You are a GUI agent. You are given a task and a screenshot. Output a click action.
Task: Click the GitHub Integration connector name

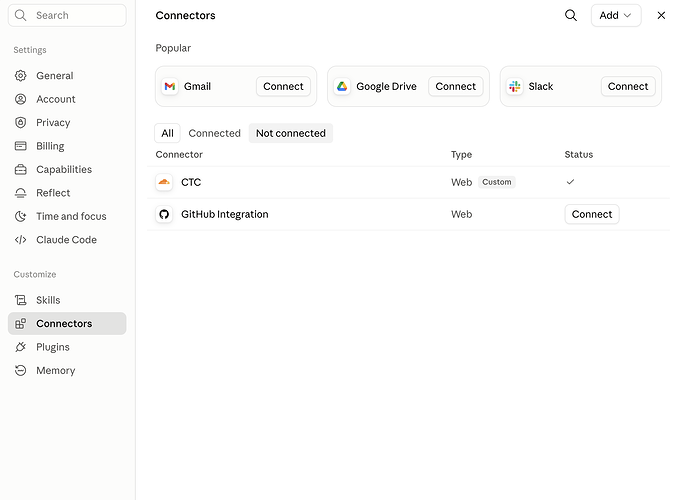click(225, 214)
